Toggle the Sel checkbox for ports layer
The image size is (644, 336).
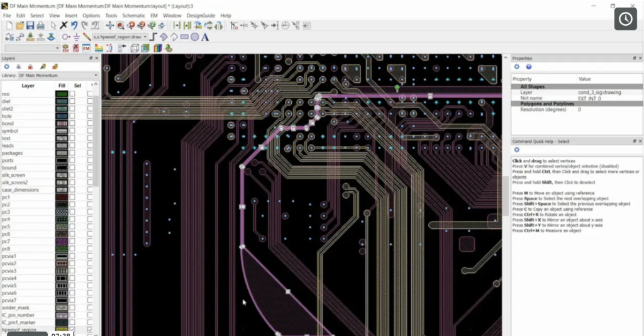(x=72, y=160)
